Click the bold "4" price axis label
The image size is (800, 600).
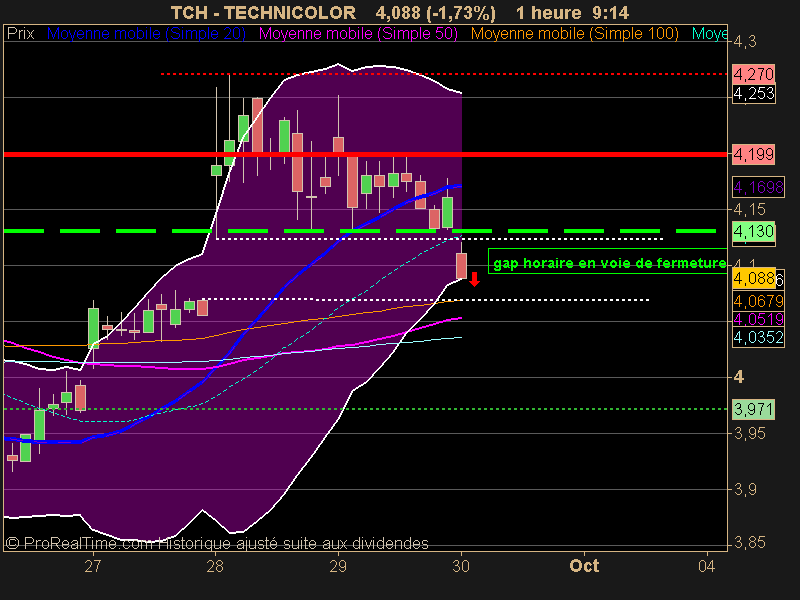point(739,378)
